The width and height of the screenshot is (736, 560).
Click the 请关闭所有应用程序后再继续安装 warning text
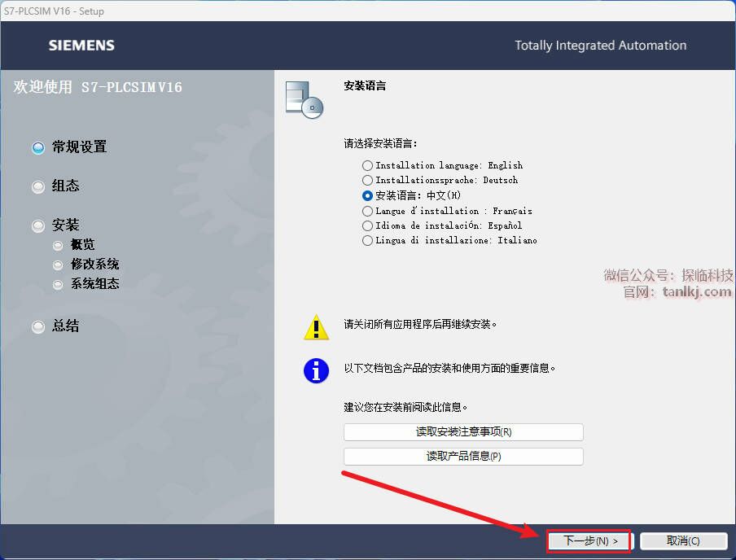[420, 324]
